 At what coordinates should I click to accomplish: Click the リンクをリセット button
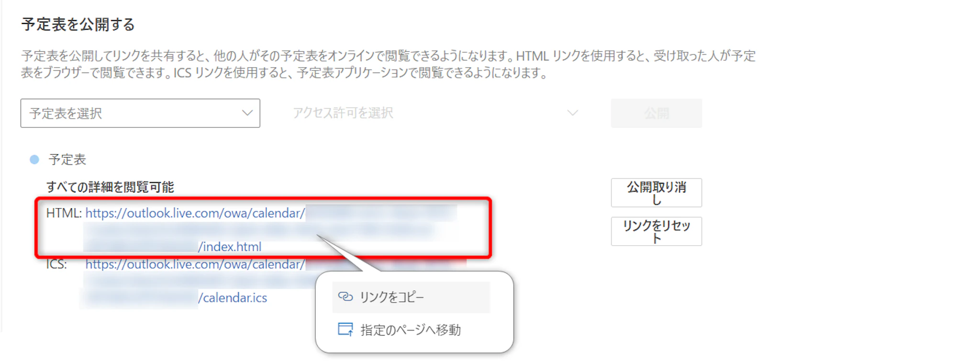(656, 231)
